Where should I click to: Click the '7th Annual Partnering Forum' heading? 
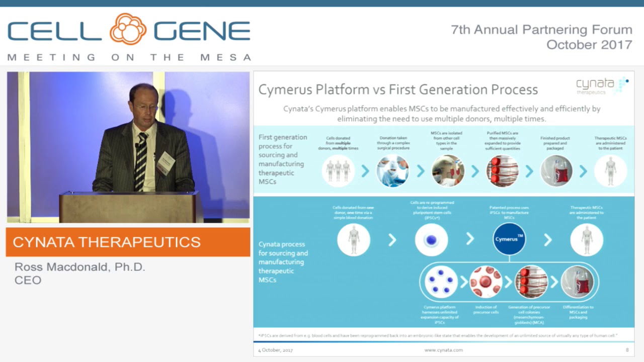click(541, 30)
